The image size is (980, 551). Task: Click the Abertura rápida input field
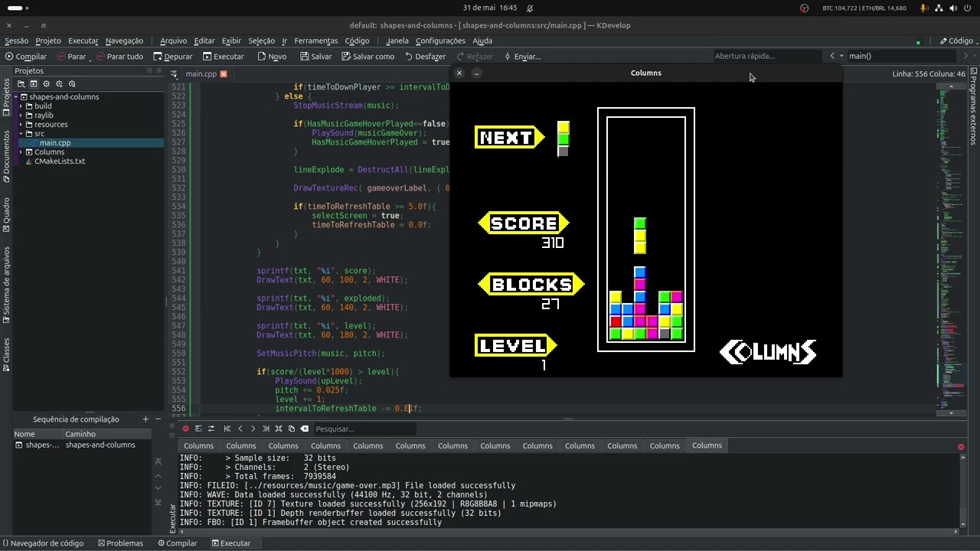pos(768,56)
